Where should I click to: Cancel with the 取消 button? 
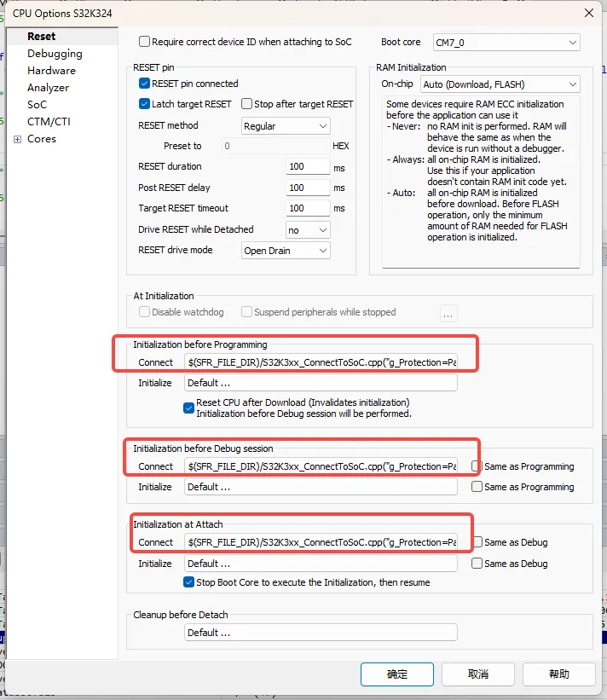click(x=478, y=674)
